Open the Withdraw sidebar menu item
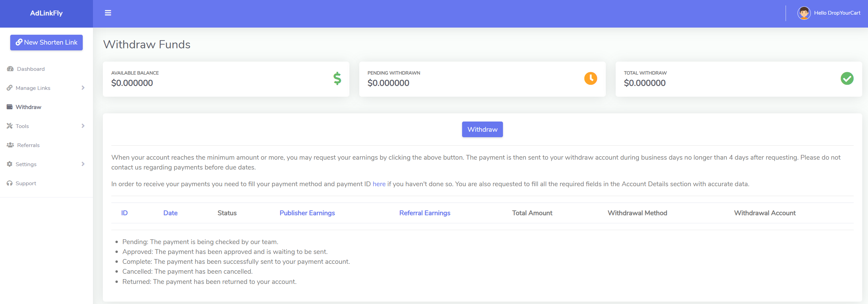The height and width of the screenshot is (304, 868). (28, 107)
